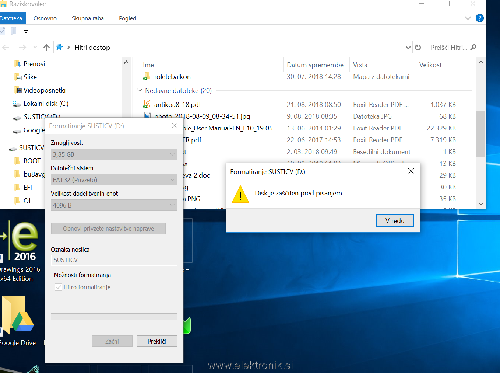
Task: Go forward in File Explorer
Action: [x=22, y=48]
